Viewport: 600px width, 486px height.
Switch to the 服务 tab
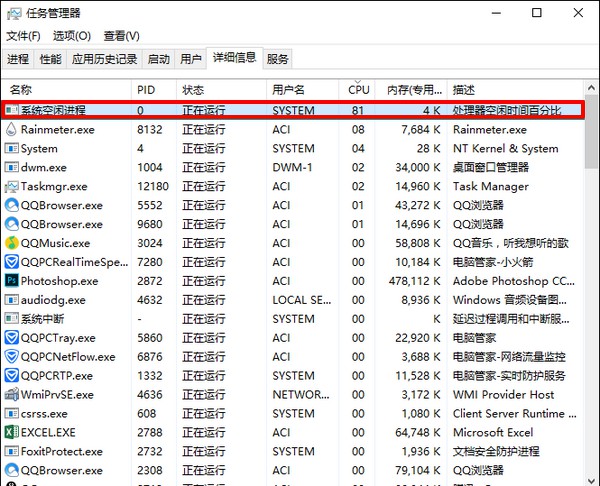point(278,59)
